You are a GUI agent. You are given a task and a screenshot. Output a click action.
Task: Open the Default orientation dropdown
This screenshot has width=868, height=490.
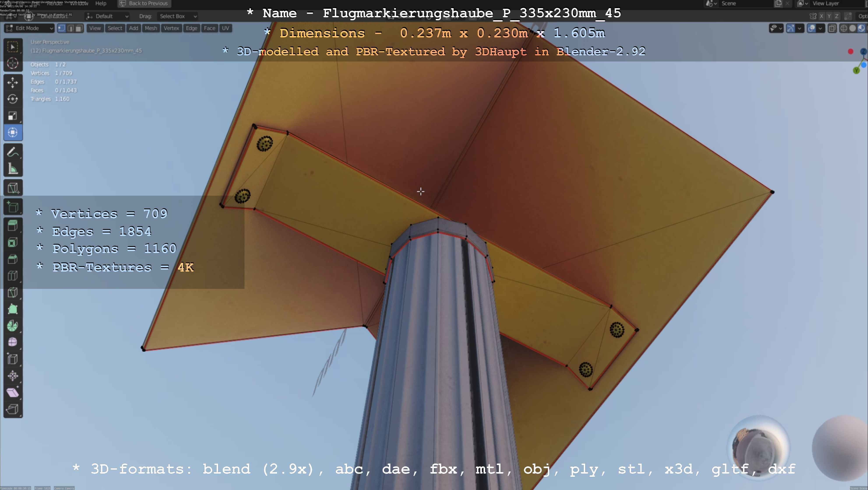click(107, 16)
